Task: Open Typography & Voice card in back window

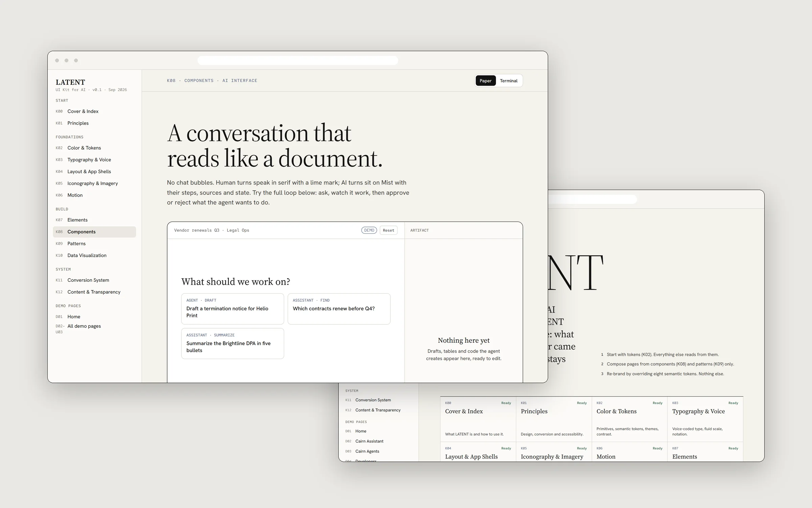Action: [x=705, y=419]
